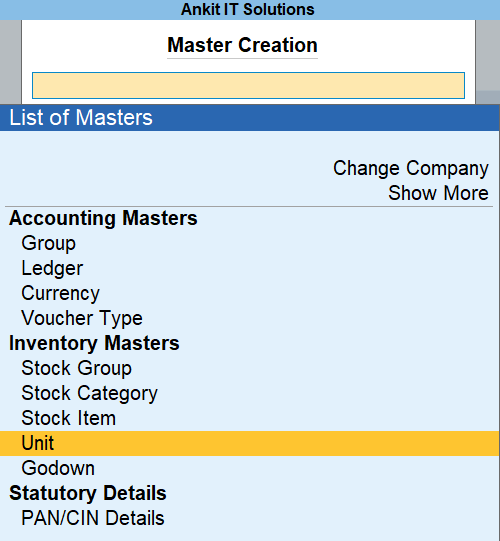
Task: Open Stock Item creation
Action: pyautogui.click(x=68, y=418)
